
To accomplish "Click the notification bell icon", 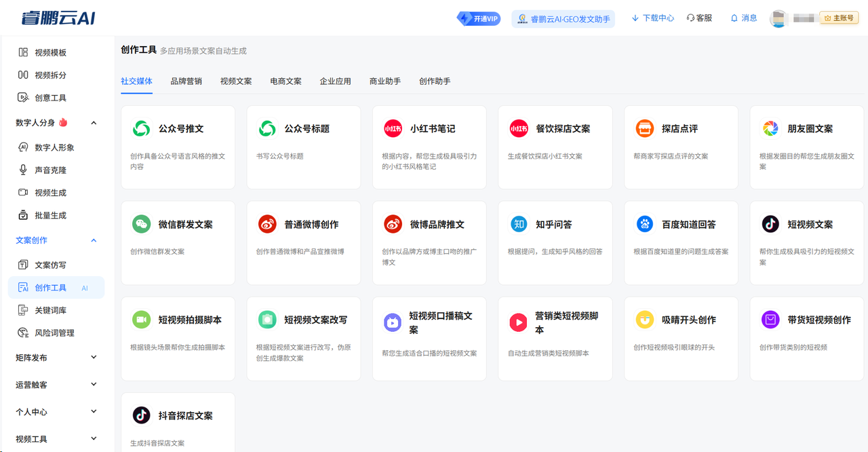I will pos(734,18).
